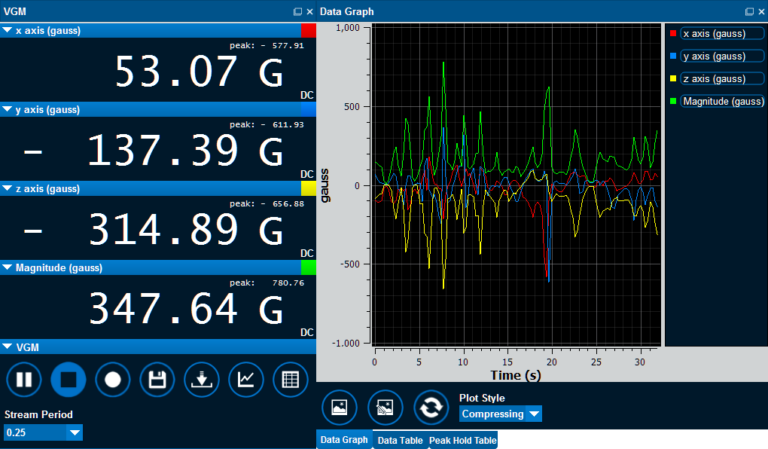The width and height of the screenshot is (768, 449).
Task: Switch to the Data Table tab
Action: [x=398, y=440]
